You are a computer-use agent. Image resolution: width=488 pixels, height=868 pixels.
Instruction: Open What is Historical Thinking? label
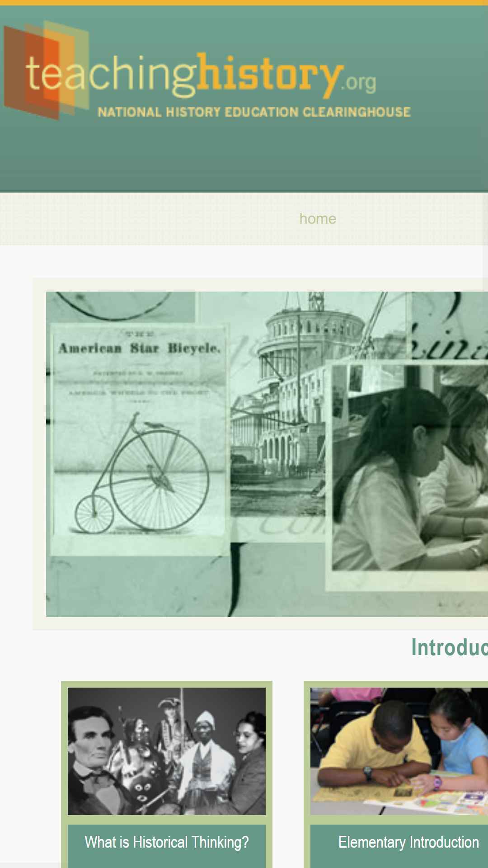[167, 842]
